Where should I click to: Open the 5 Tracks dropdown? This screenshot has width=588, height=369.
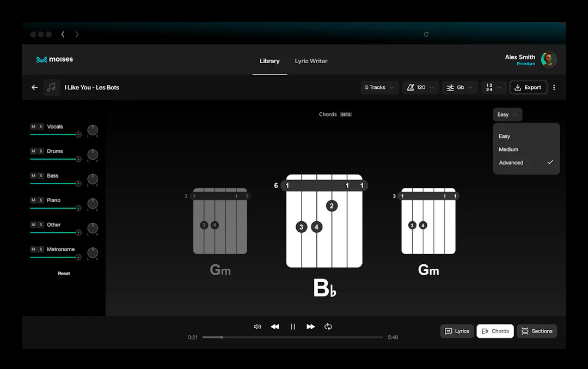tap(379, 87)
